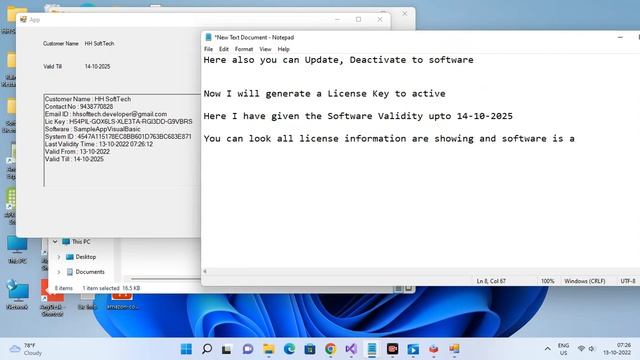Switch to the App window taskbar icon
Image resolution: width=640 pixels, height=360 pixels.
point(454,349)
